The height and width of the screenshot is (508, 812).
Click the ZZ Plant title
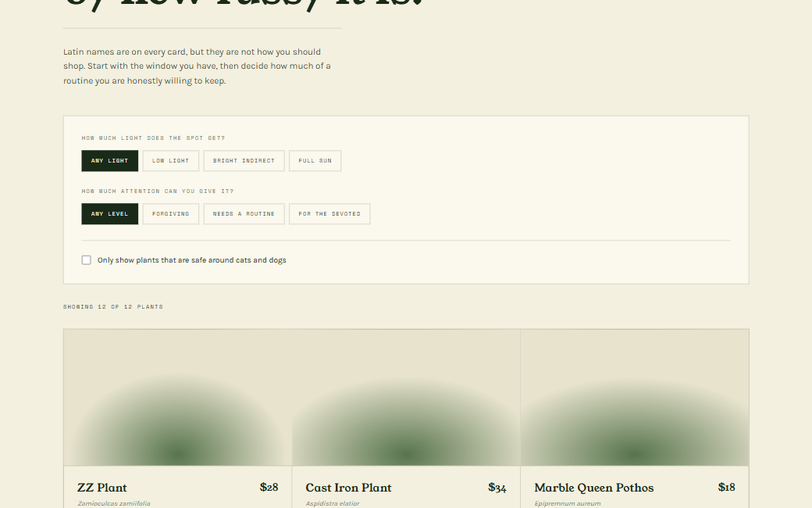point(102,488)
